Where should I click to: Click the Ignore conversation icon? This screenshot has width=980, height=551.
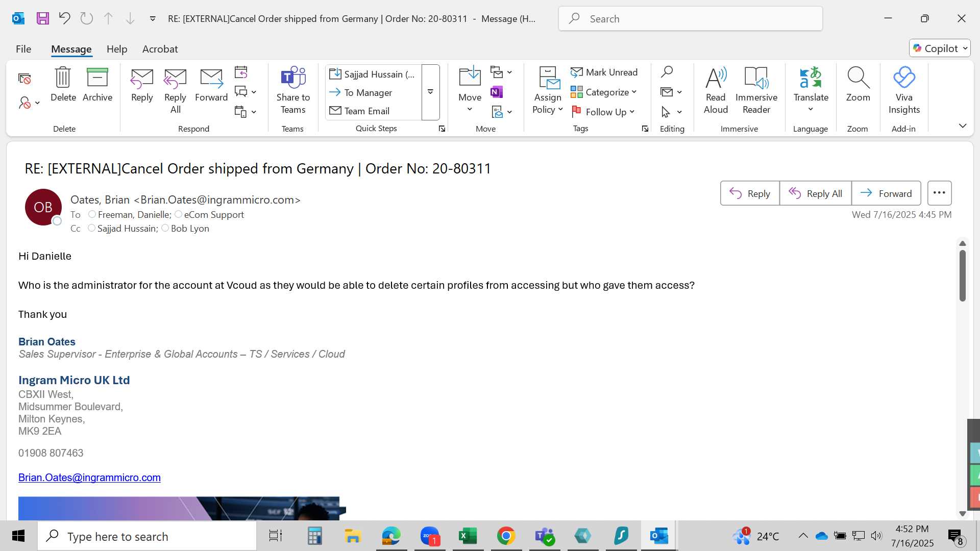tap(24, 79)
